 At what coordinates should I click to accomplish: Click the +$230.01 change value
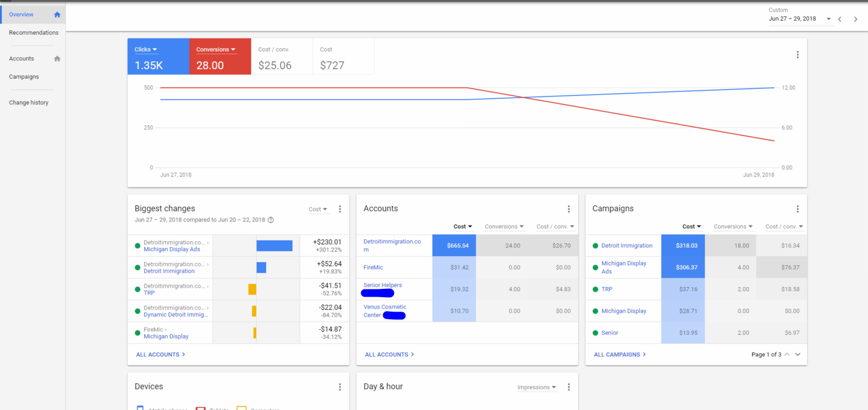[x=327, y=242]
